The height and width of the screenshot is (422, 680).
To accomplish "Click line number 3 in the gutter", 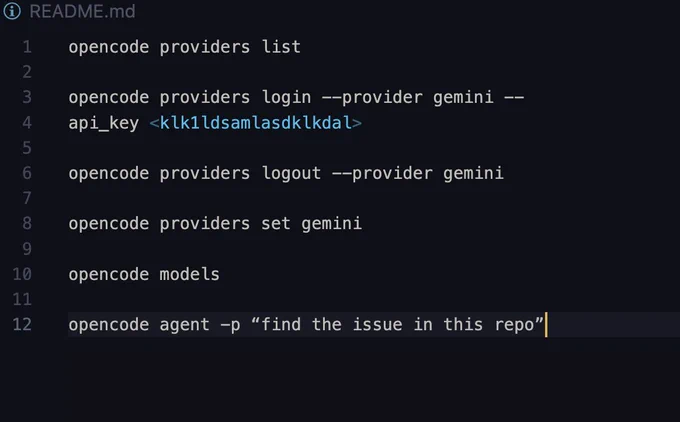I will pyautogui.click(x=27, y=97).
